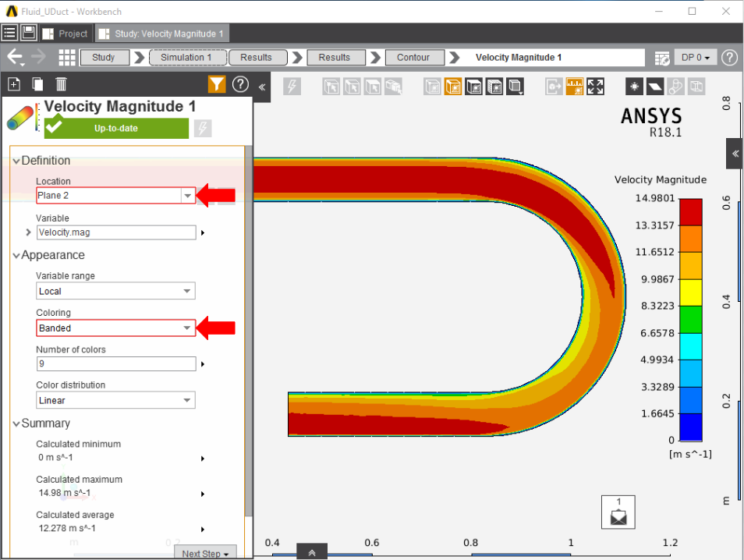
Task: Click the grey cube display-mode icon
Action: (432, 87)
